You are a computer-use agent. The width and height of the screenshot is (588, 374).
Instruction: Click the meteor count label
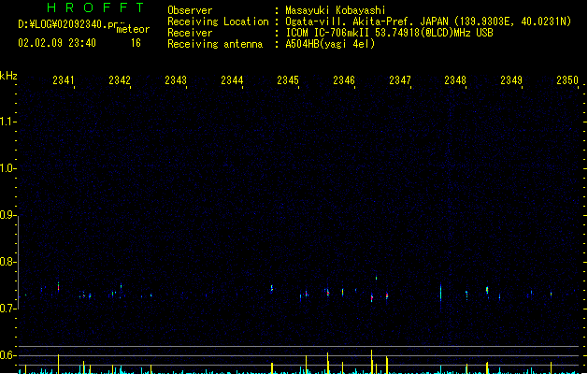pyautogui.click(x=133, y=29)
